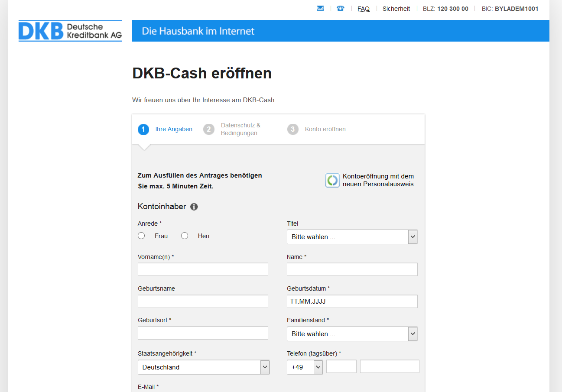The height and width of the screenshot is (392, 562).
Task: Focus the Vorname(n) input field
Action: tap(203, 269)
